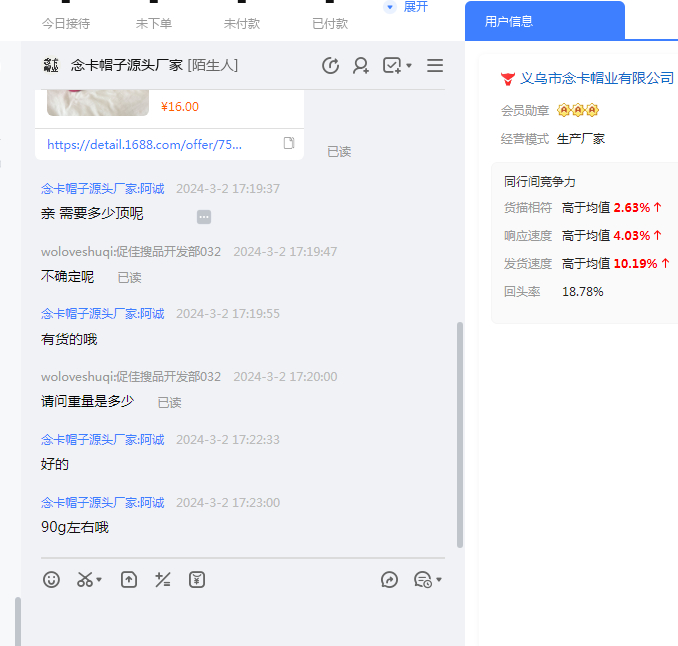Select 未下单 stat tab
Screen dimensions: 678x646
tap(154, 23)
